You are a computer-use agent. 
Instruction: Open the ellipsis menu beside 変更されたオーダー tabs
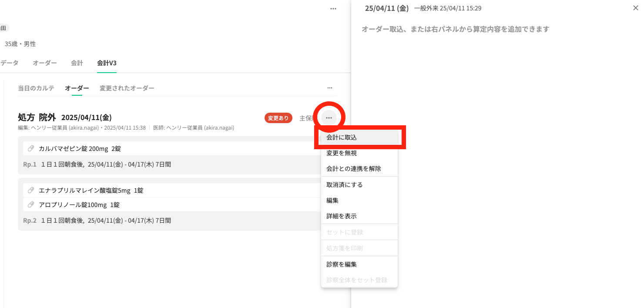[x=330, y=88]
